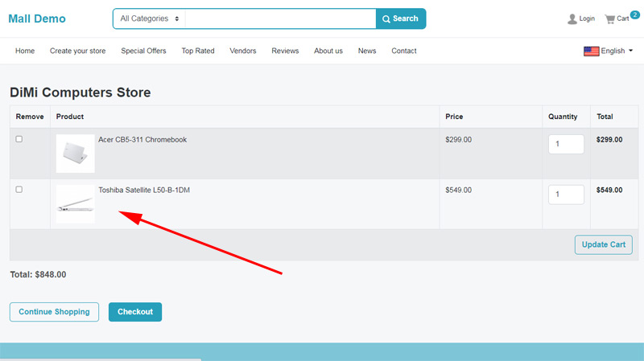The width and height of the screenshot is (644, 361).
Task: Tick the remove checkbox for Toshiba Satellite
Action: (x=19, y=190)
